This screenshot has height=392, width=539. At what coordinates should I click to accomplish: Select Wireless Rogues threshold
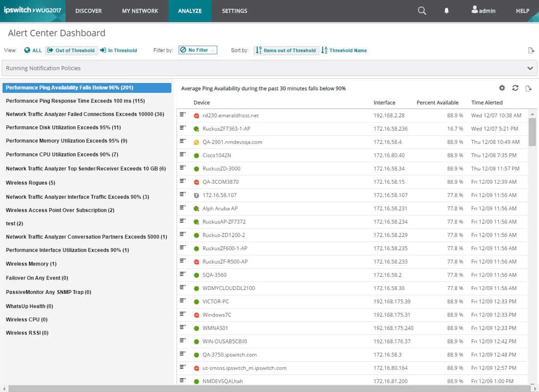click(30, 183)
